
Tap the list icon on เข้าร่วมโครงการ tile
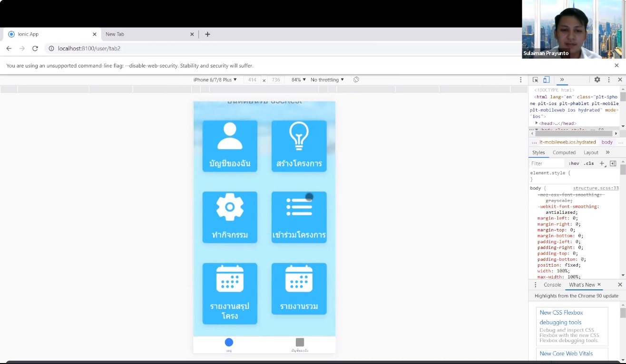[x=299, y=207]
